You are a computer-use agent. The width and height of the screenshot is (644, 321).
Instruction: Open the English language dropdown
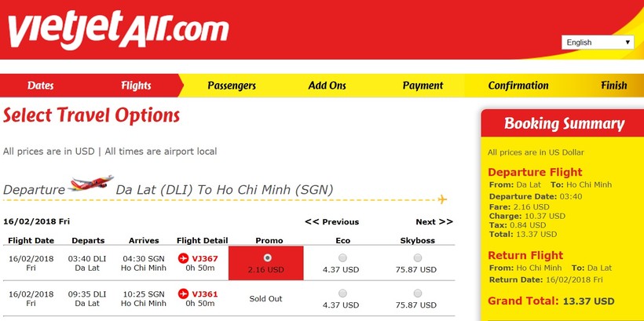(598, 42)
